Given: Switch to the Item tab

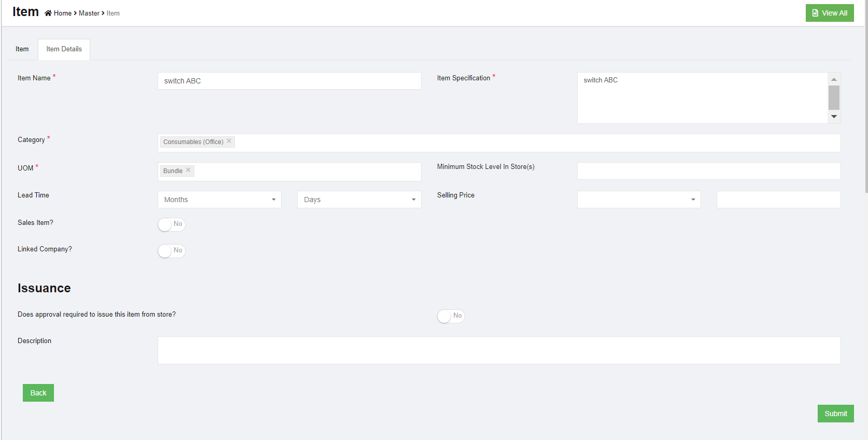Looking at the screenshot, I should [22, 49].
